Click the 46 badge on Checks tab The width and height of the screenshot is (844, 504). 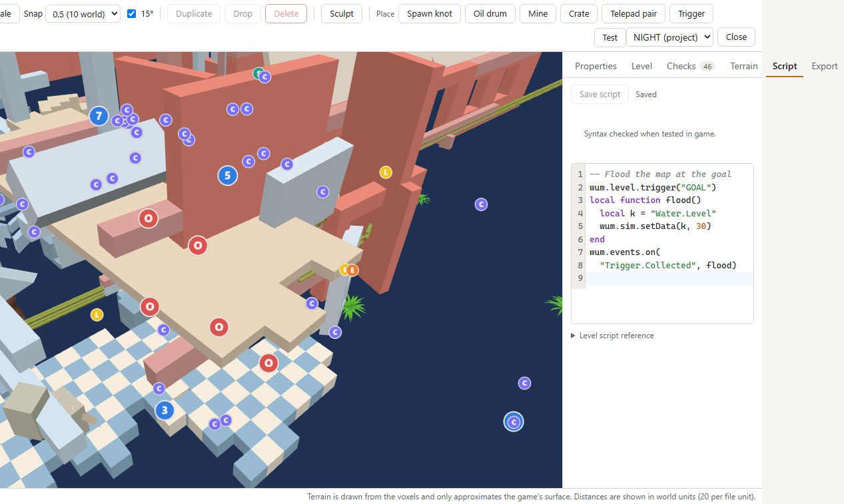(x=707, y=67)
